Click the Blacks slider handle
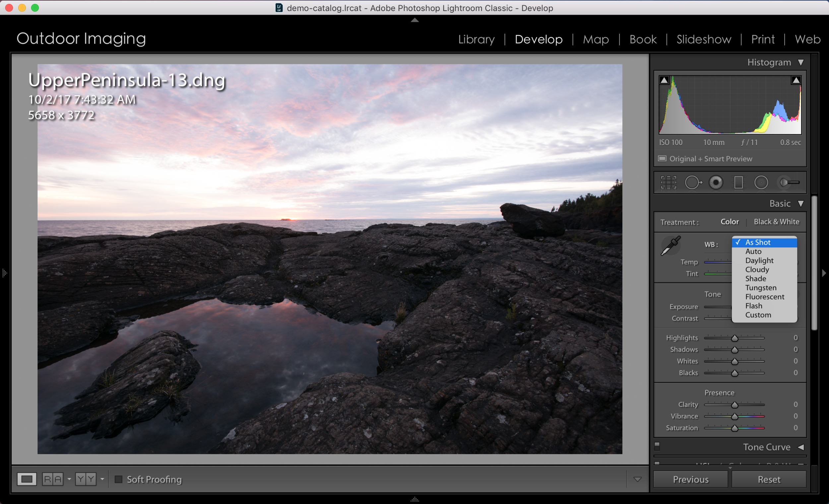 coord(734,373)
